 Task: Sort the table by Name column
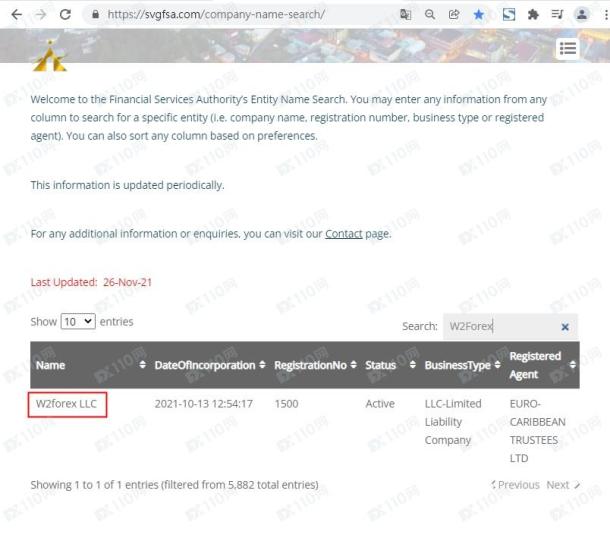91,365
